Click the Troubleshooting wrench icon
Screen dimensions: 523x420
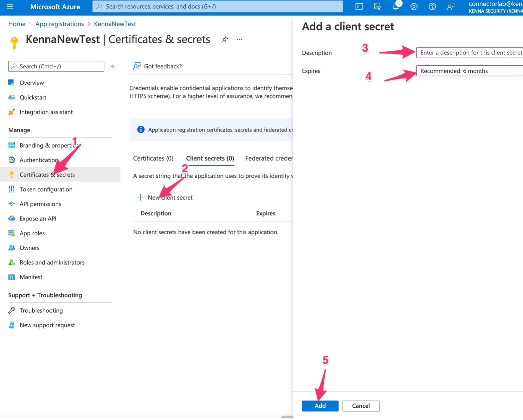[x=11, y=310]
